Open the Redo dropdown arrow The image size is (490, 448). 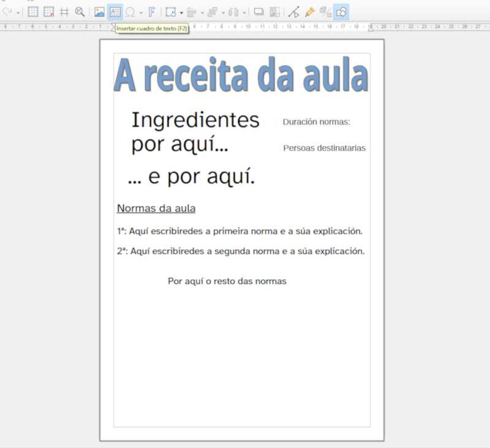click(18, 10)
